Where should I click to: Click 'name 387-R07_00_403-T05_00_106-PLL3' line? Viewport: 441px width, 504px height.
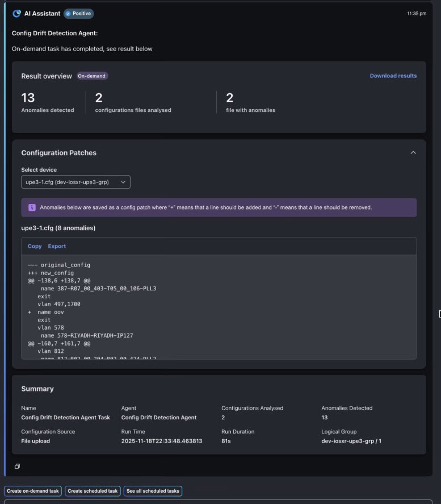coord(98,289)
